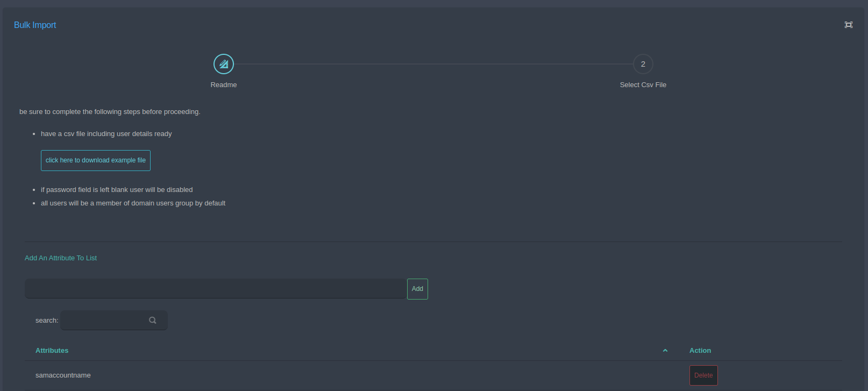Select the samaccountname table row

coord(433,375)
